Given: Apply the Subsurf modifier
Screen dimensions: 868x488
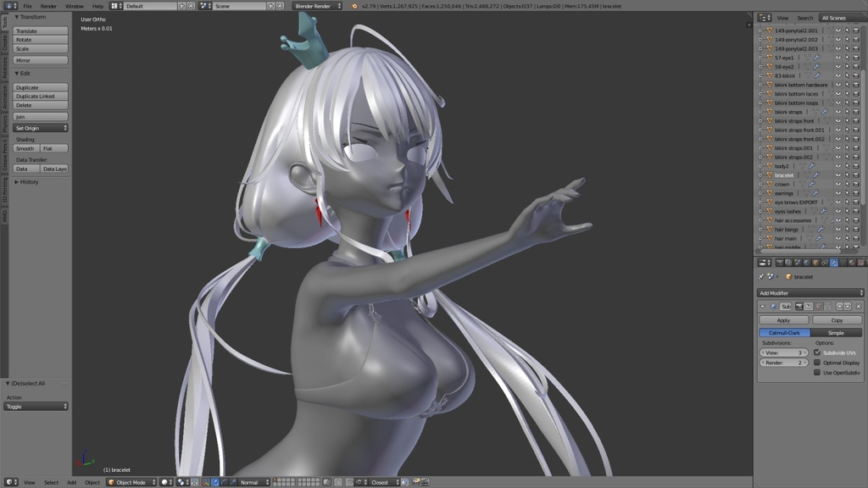Looking at the screenshot, I should 784,320.
